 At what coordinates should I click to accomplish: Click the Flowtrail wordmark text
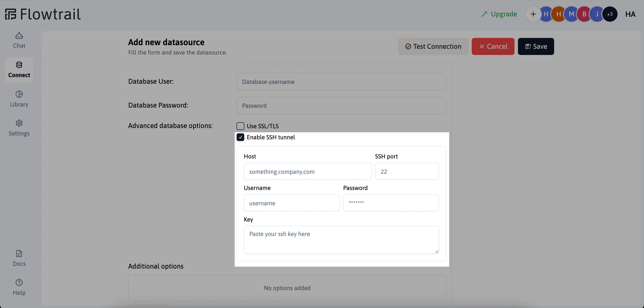50,14
